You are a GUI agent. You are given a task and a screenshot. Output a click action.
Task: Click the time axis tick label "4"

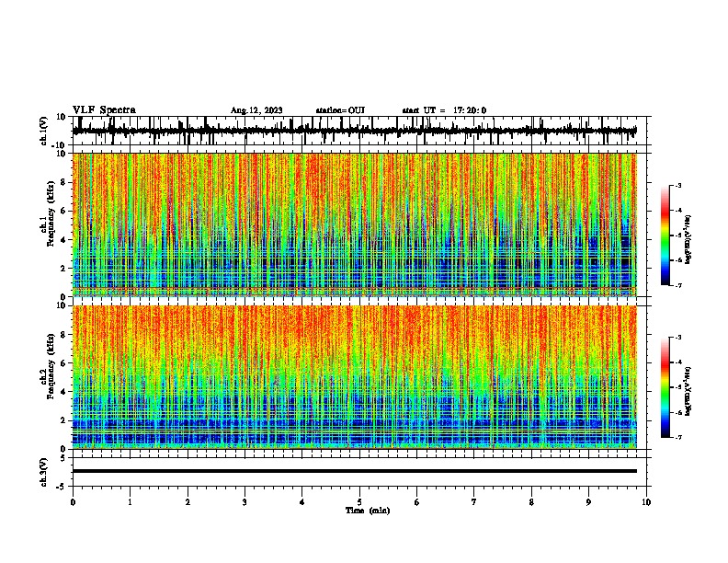[x=302, y=502]
